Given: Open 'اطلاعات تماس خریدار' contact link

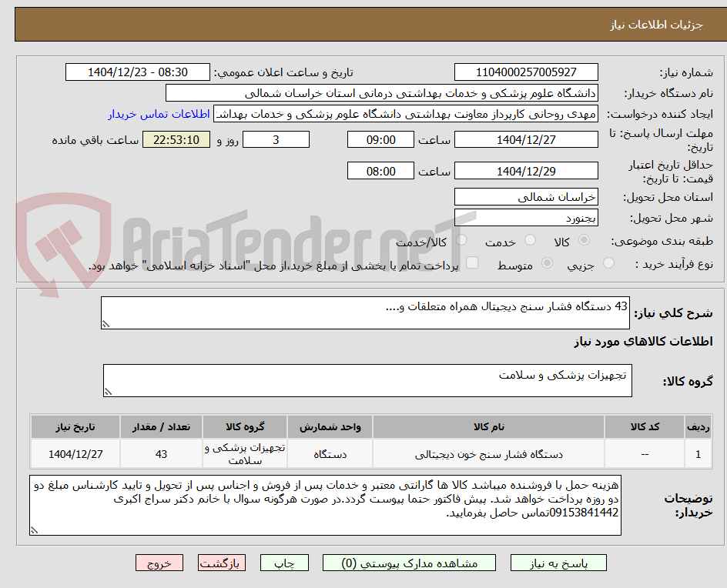Looking at the screenshot, I should pos(159,114).
